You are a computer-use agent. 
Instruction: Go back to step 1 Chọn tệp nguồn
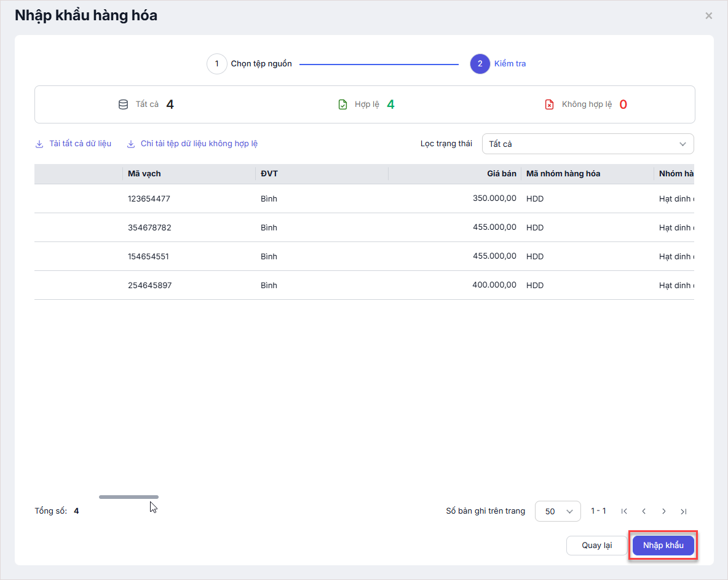(217, 64)
